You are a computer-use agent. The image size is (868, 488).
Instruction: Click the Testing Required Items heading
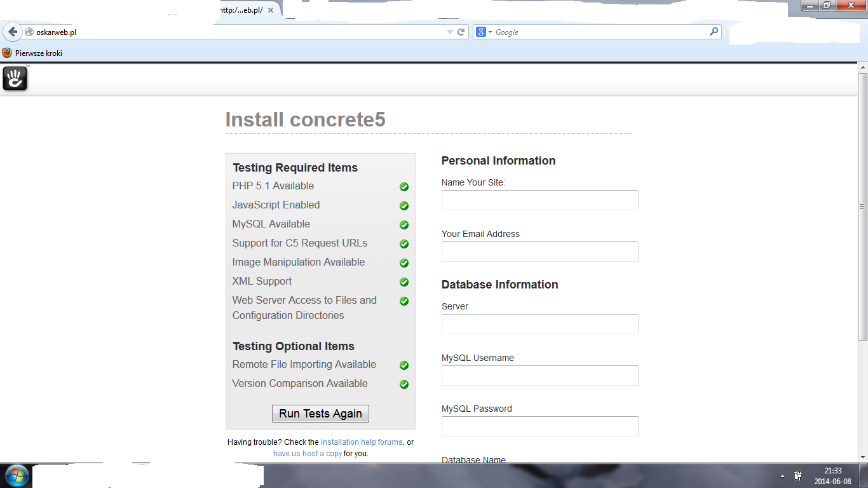tap(295, 168)
